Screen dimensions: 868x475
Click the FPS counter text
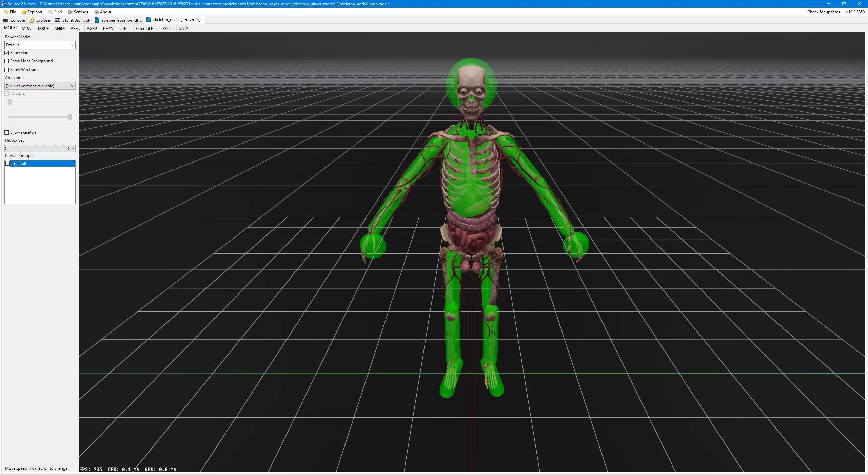tap(91, 469)
